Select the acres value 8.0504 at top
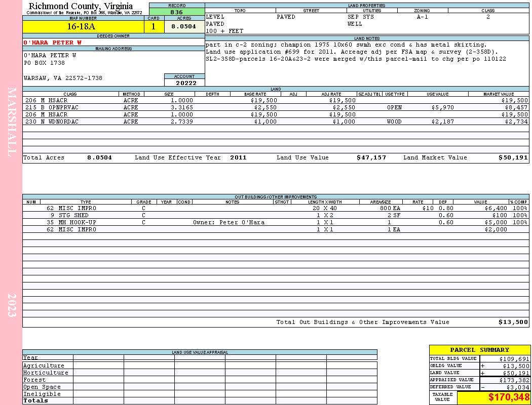 [184, 26]
